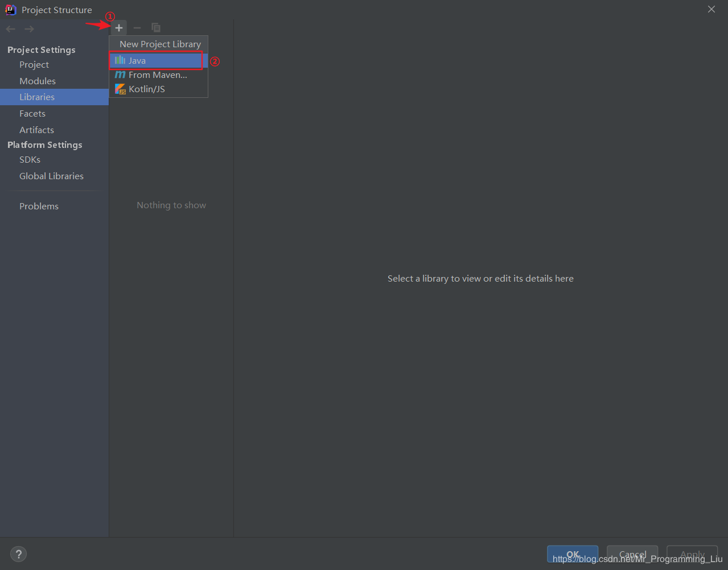
Task: Open the Project settings page
Action: click(x=34, y=65)
